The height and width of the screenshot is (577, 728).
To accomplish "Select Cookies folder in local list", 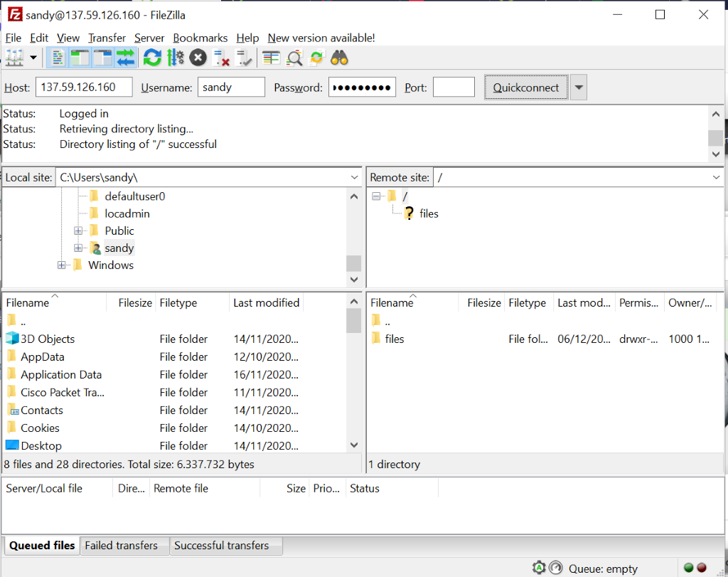I will (40, 428).
